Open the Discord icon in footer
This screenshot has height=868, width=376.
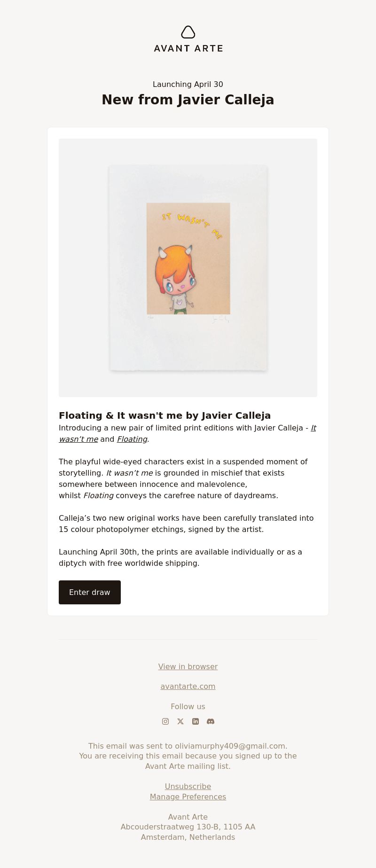point(211,721)
